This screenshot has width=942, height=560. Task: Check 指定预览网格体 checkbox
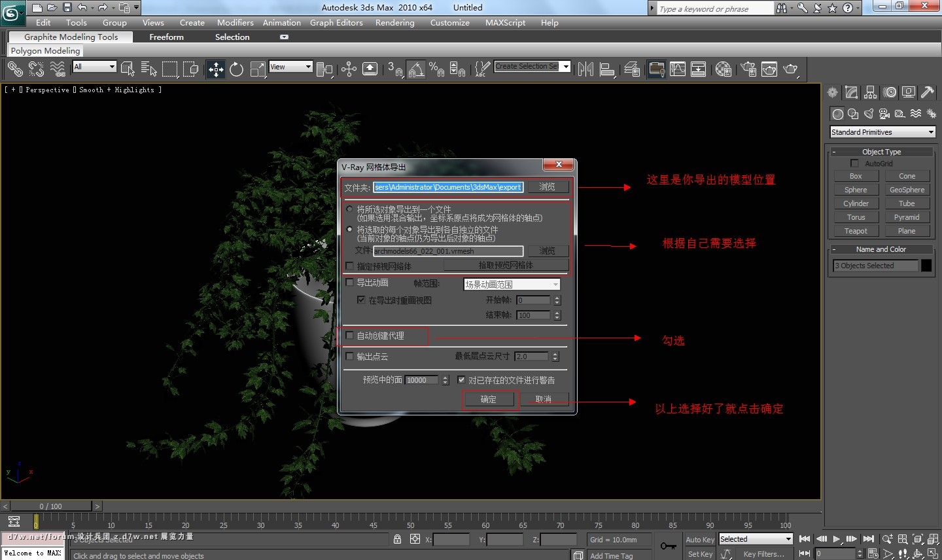349,266
